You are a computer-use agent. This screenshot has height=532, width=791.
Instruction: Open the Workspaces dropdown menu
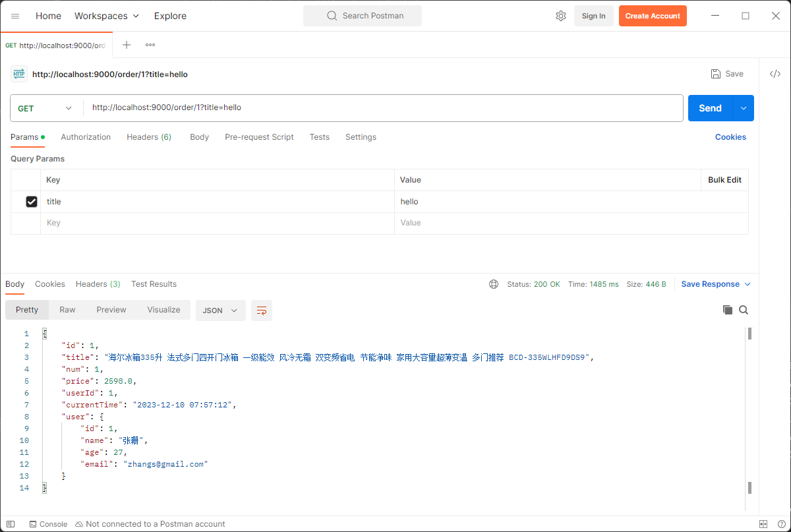[107, 16]
